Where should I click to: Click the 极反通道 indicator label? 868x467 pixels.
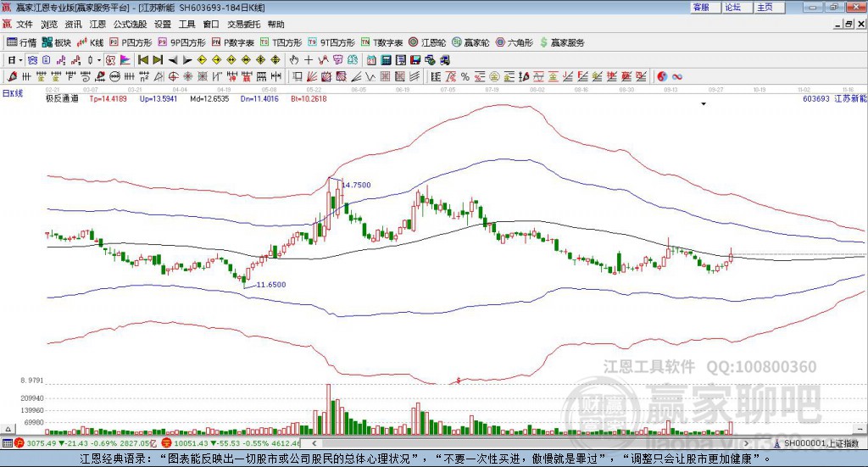click(62, 98)
